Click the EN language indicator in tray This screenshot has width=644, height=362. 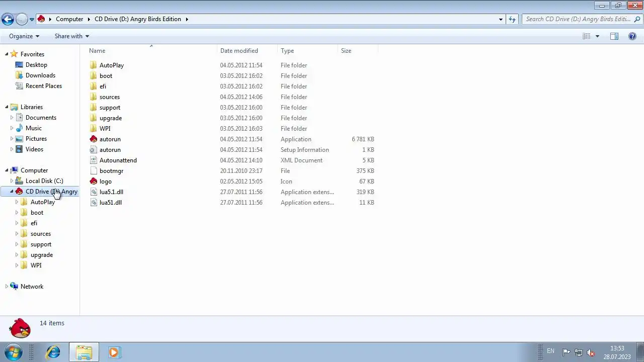point(550,351)
